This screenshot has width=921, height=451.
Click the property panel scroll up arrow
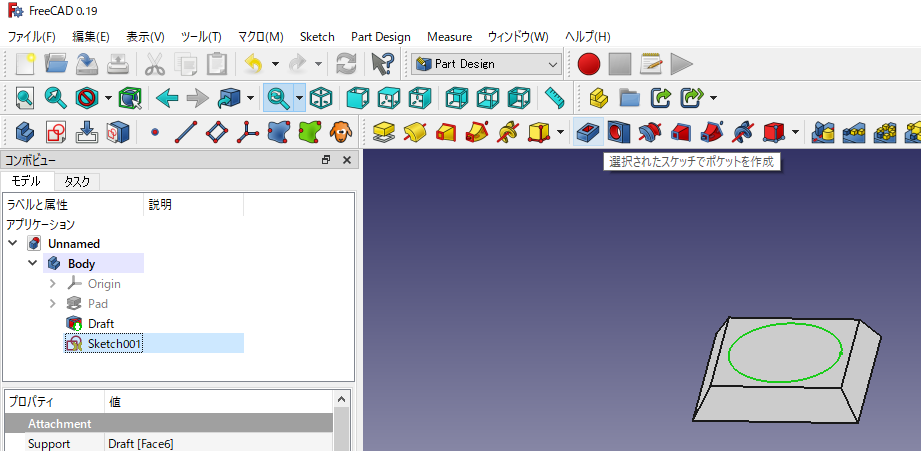tap(342, 399)
